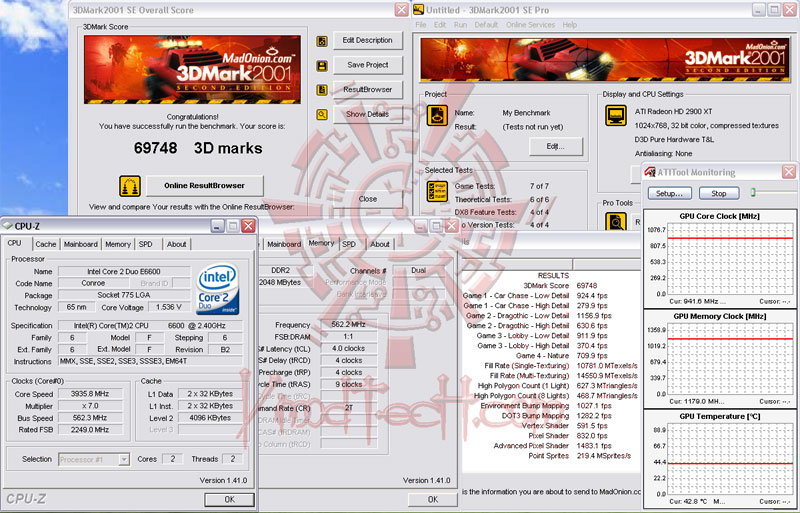
Task: Click the Save Project button
Action: 368,65
